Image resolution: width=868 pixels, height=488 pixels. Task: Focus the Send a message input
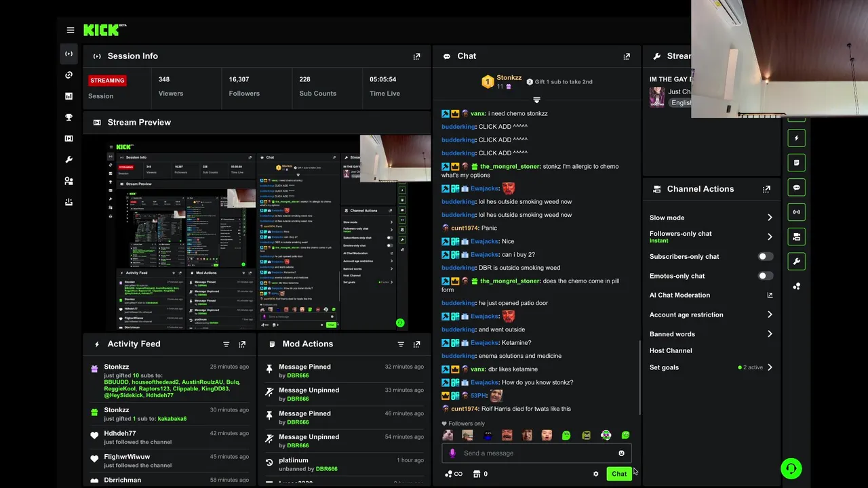(536, 453)
